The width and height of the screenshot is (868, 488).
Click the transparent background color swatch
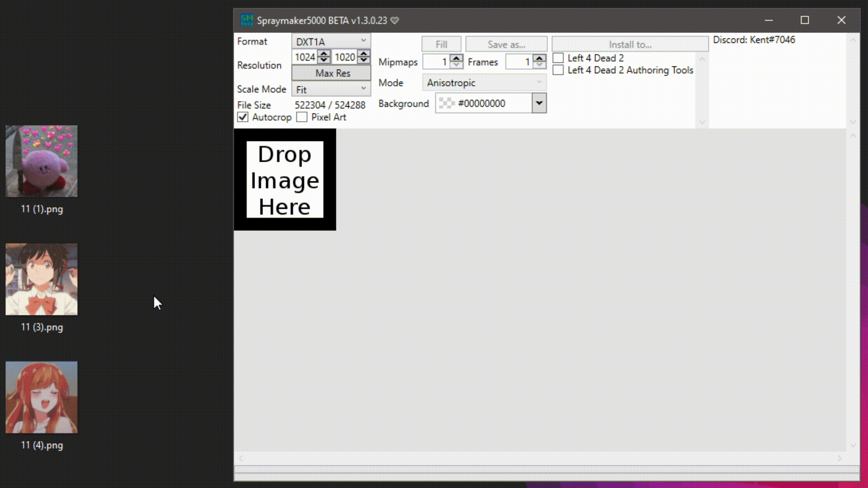point(447,103)
